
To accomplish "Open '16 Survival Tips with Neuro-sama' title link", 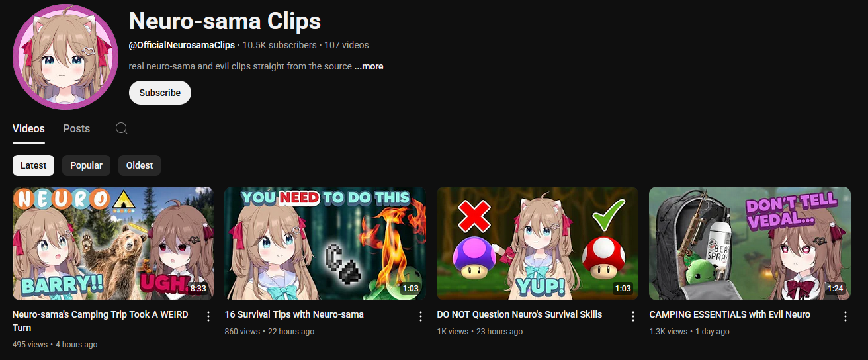I will tap(294, 314).
